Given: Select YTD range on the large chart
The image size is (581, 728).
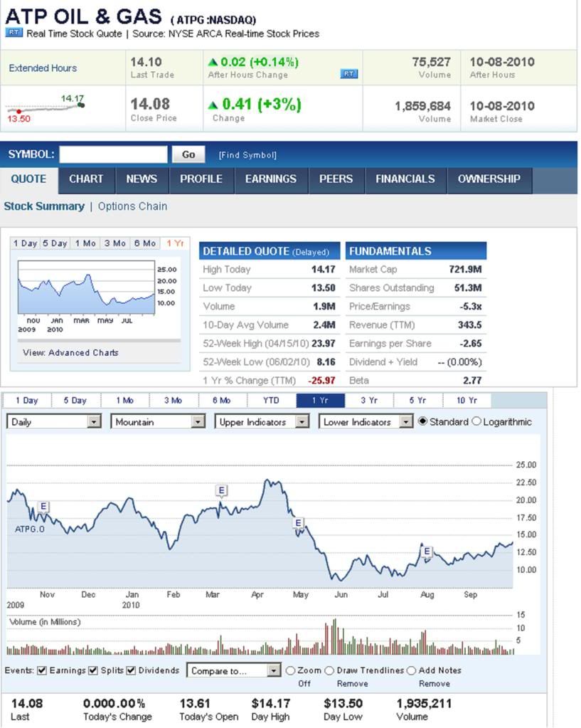Looking at the screenshot, I should pos(271,400).
